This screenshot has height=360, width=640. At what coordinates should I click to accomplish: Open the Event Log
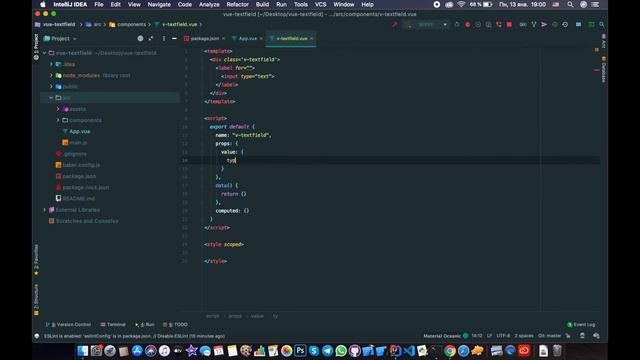(581, 324)
